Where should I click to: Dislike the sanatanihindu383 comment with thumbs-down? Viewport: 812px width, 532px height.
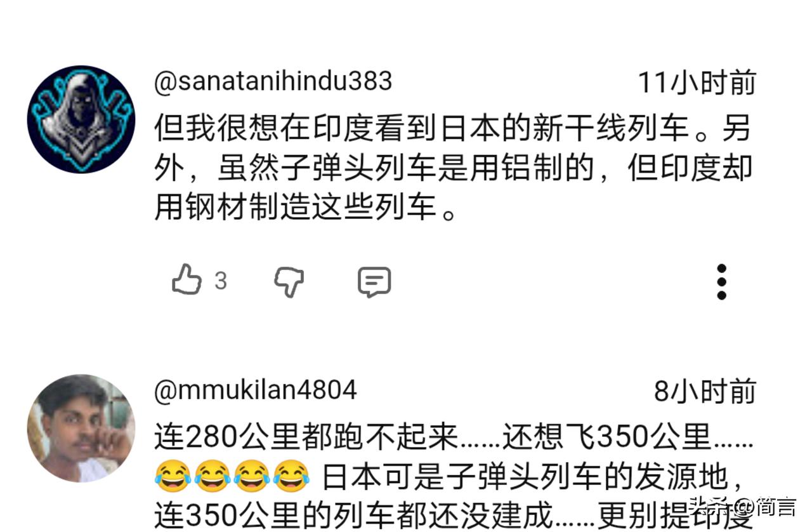tap(289, 282)
